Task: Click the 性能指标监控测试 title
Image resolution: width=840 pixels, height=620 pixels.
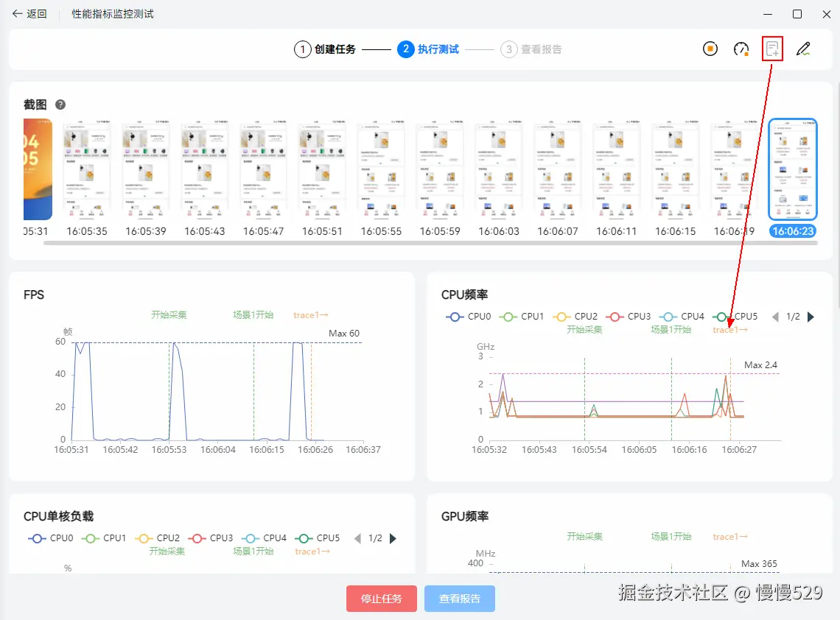Action: [x=113, y=14]
